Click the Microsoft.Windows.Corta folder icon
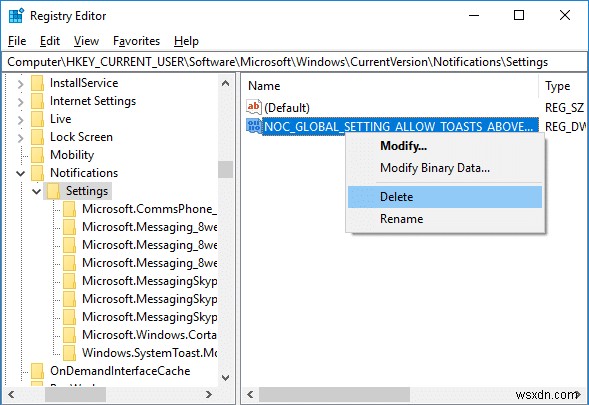Image resolution: width=589 pixels, height=405 pixels. [69, 335]
